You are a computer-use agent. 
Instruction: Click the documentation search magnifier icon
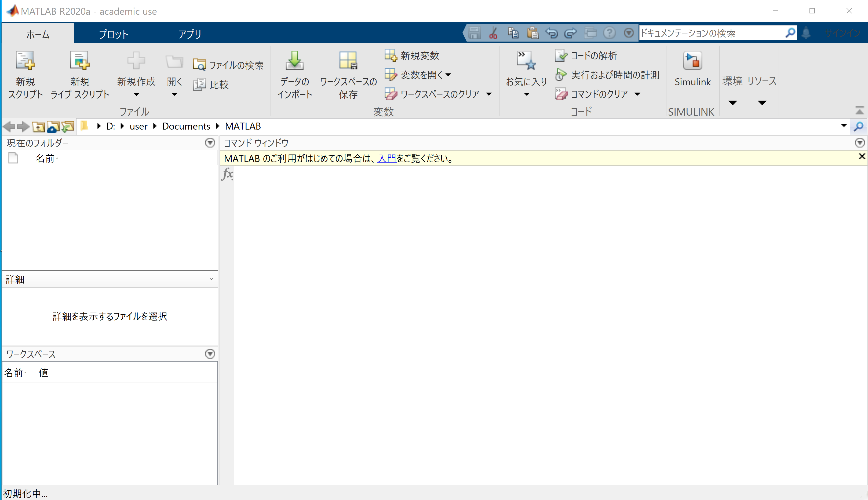(790, 33)
